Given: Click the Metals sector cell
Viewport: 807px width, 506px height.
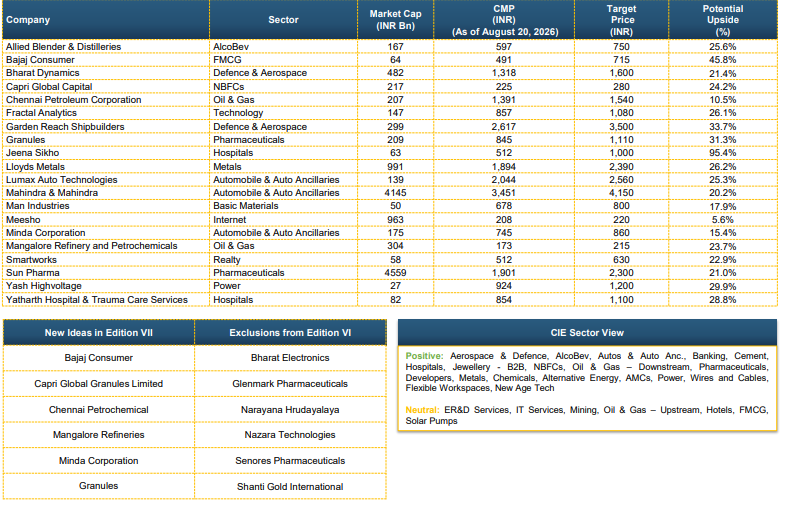Looking at the screenshot, I should (x=227, y=167).
